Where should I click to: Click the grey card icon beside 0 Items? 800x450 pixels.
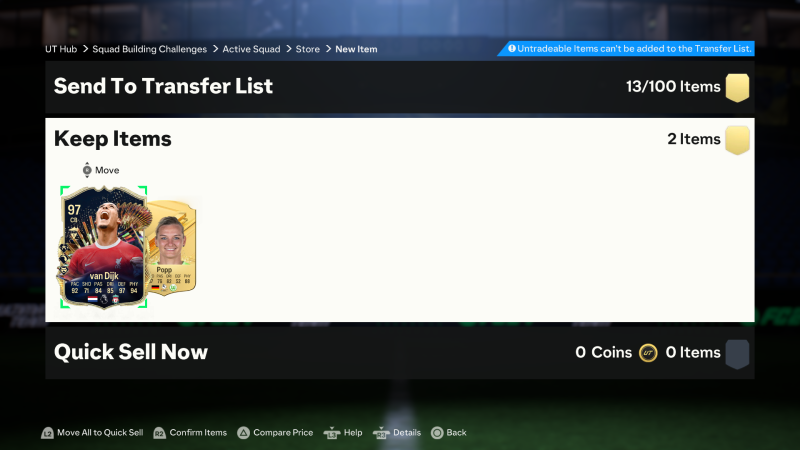pyautogui.click(x=737, y=354)
